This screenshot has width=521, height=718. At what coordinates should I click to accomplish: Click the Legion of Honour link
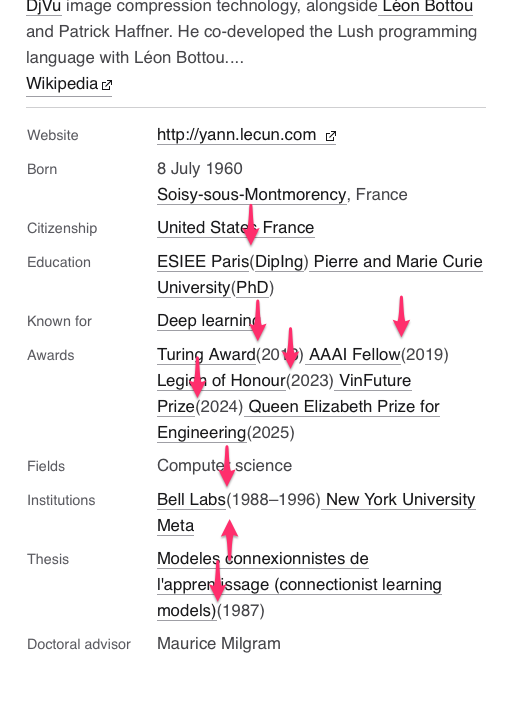coord(221,381)
